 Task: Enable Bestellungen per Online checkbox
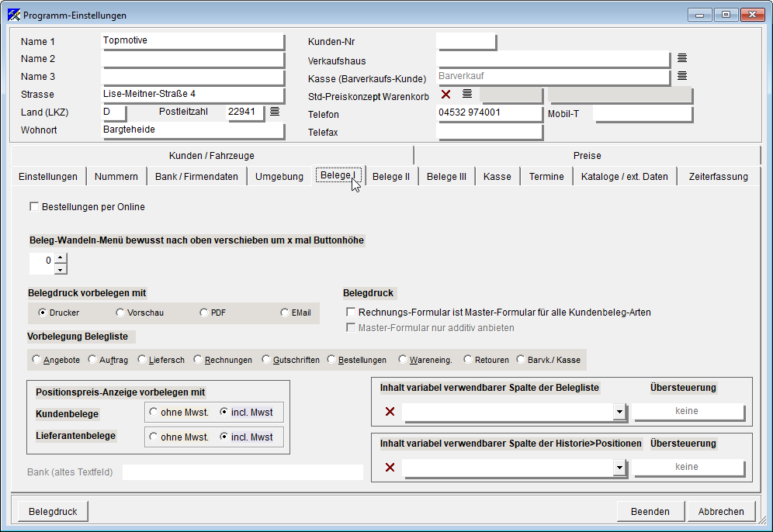34,206
